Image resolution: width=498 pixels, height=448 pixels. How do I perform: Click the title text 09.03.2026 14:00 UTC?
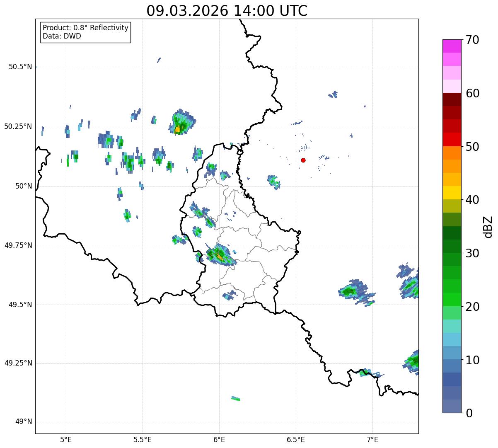click(227, 11)
